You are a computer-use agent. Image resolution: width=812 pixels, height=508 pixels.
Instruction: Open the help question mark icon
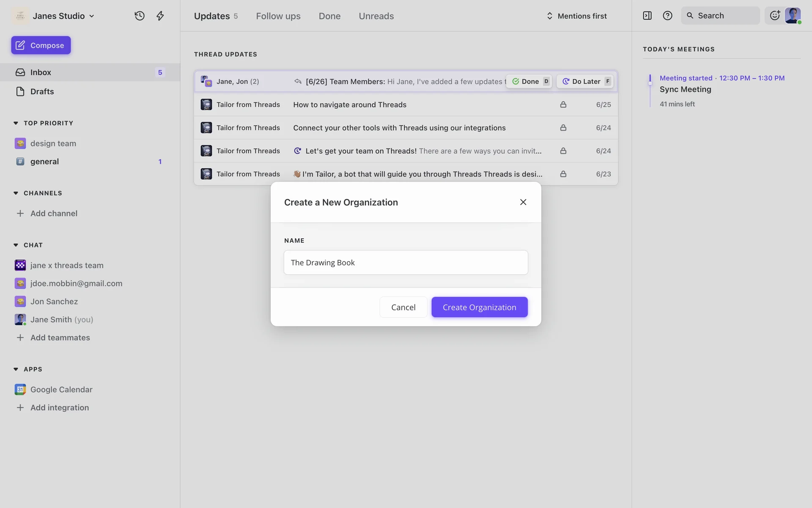667,16
